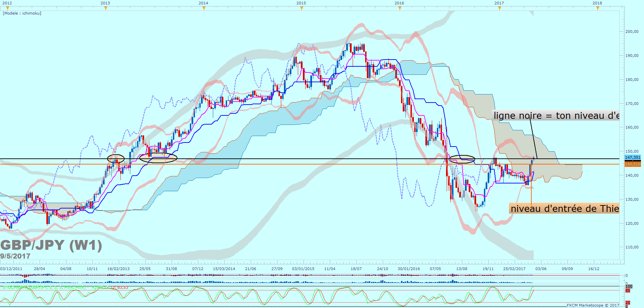Image resolution: width=644 pixels, height=308 pixels.
Task: Click the 160,00 price axis label
Action: (x=632, y=127)
